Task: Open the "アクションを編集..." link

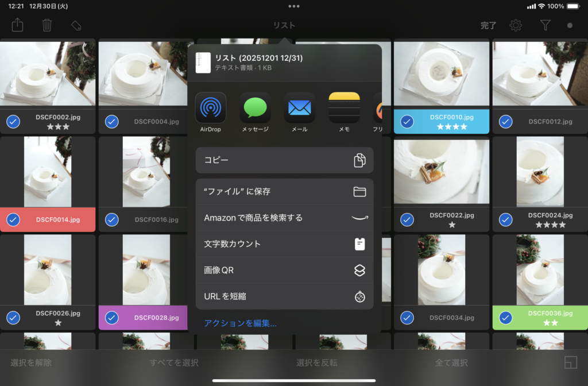Action: [x=241, y=323]
